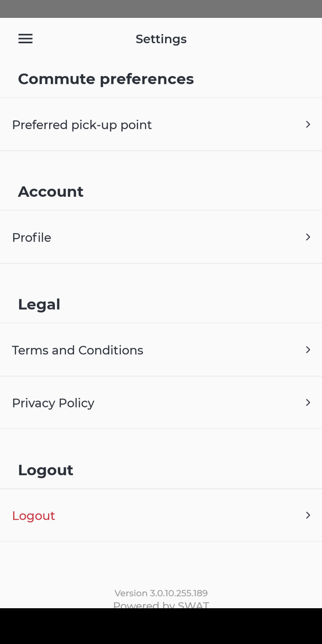Click the Commute preferences section heading
322x644 pixels.
(106, 79)
